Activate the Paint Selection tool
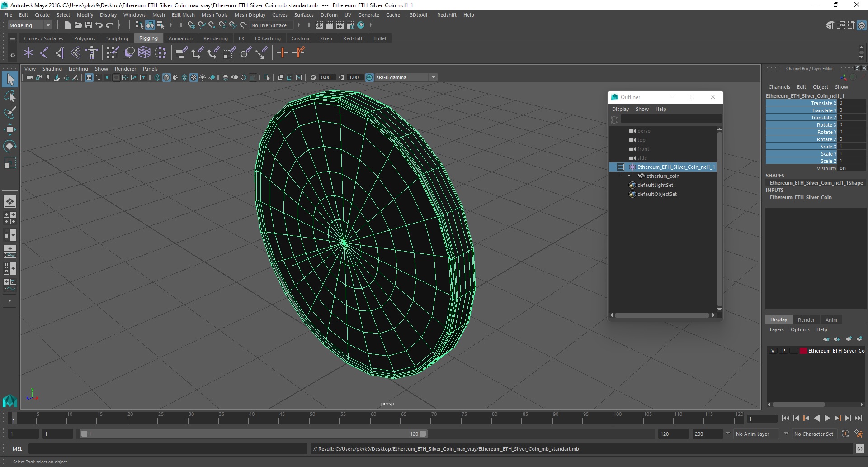 10,113
